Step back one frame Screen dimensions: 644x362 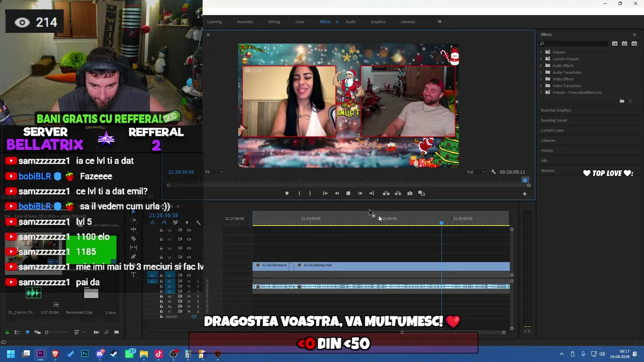point(337,194)
